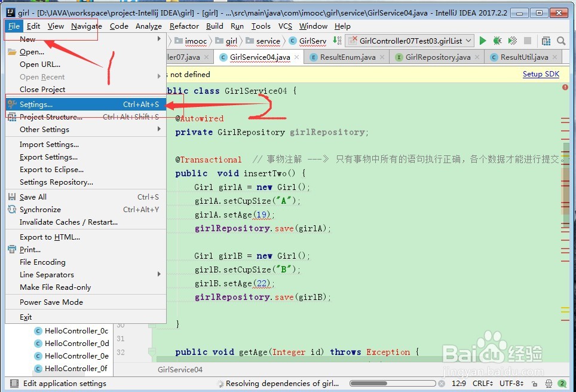Click the IntelliJ IDEA window icon
Viewport: 576px width, 392px height.
tap(11, 13)
